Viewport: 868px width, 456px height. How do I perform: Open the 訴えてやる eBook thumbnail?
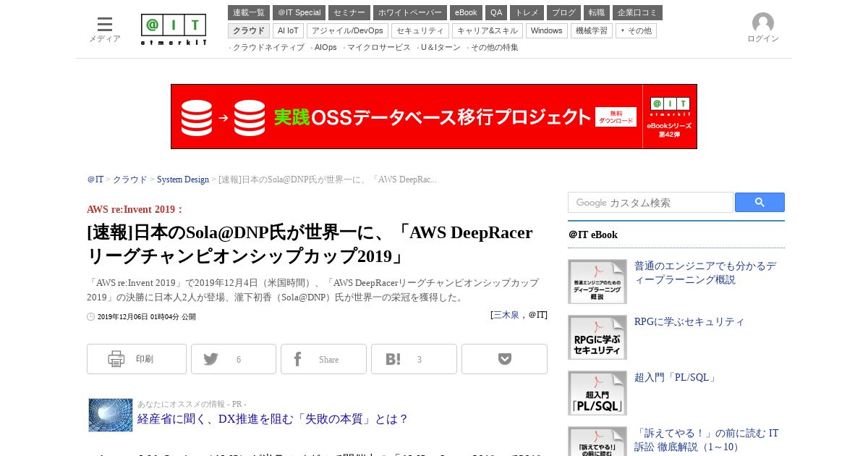[x=597, y=441]
